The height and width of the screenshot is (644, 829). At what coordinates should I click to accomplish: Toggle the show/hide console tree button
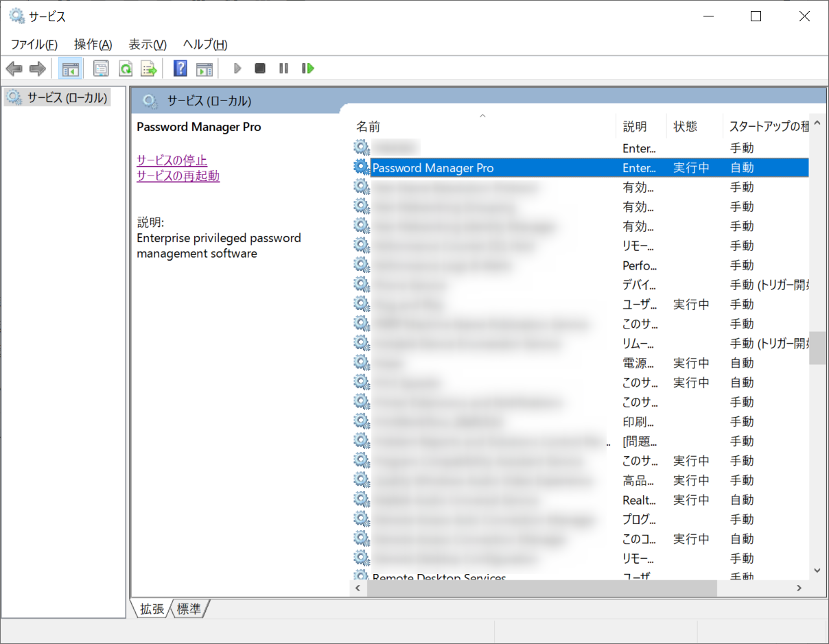pos(70,69)
